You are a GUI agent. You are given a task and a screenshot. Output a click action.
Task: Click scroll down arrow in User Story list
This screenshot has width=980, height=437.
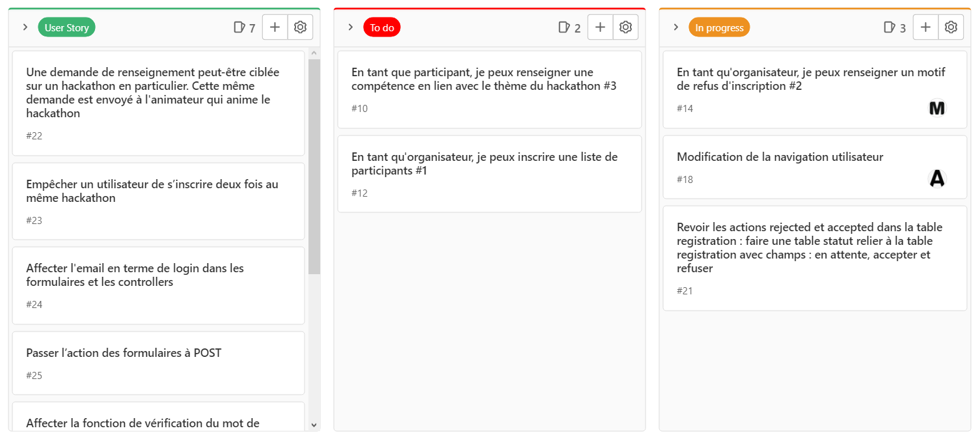[314, 425]
